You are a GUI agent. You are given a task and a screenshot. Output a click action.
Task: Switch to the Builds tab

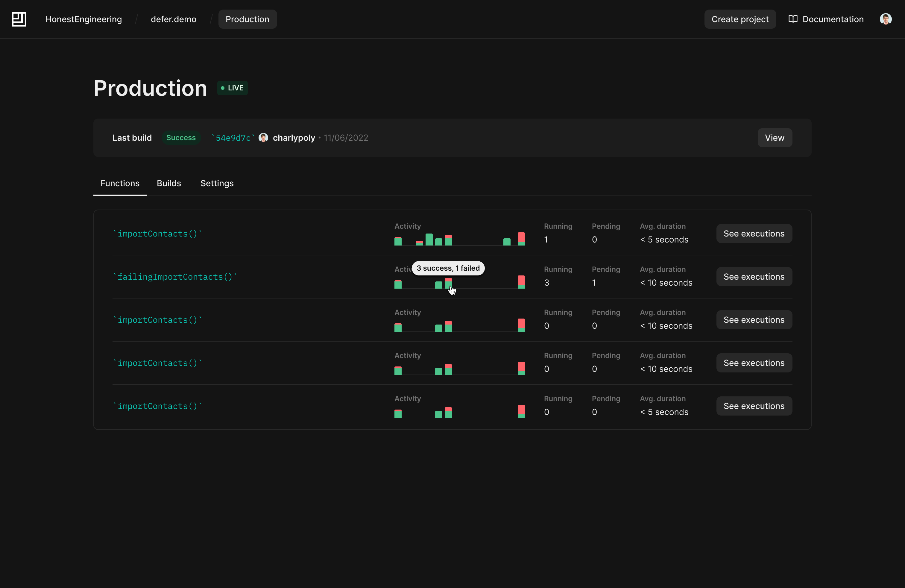[x=169, y=183]
